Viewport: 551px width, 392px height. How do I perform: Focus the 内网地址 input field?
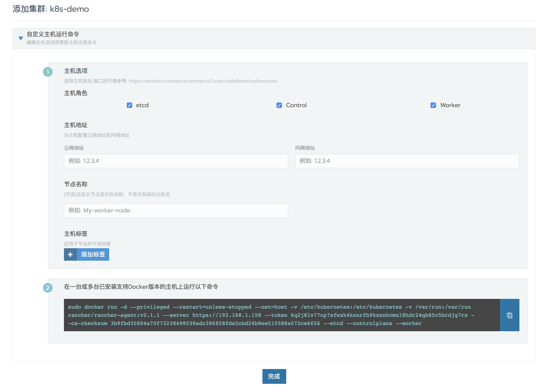407,161
